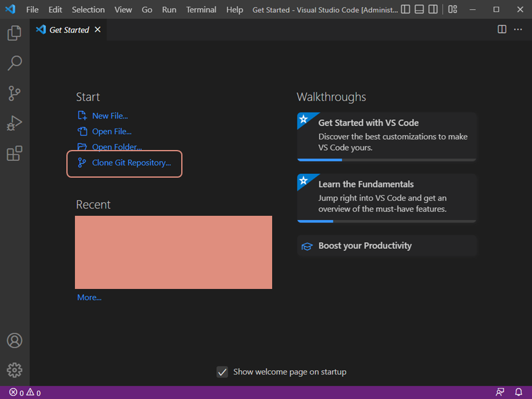This screenshot has height=399, width=532.
Task: Open the Terminal menu
Action: click(201, 9)
